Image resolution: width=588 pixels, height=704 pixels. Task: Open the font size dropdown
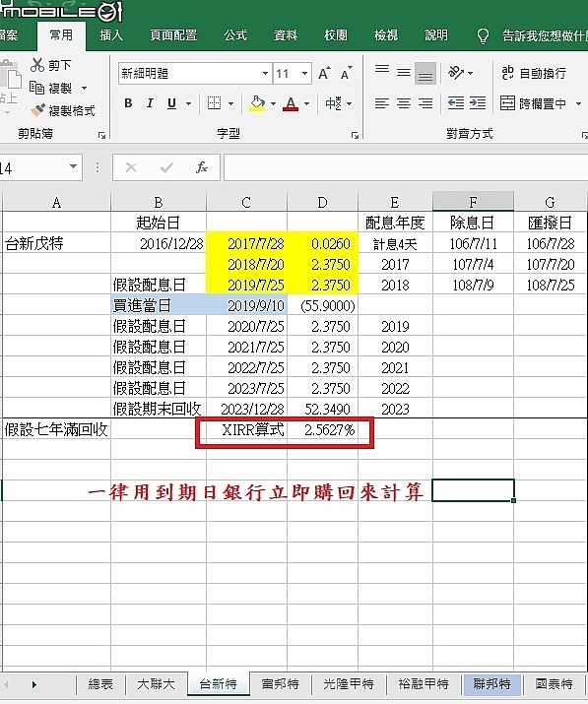click(304, 73)
